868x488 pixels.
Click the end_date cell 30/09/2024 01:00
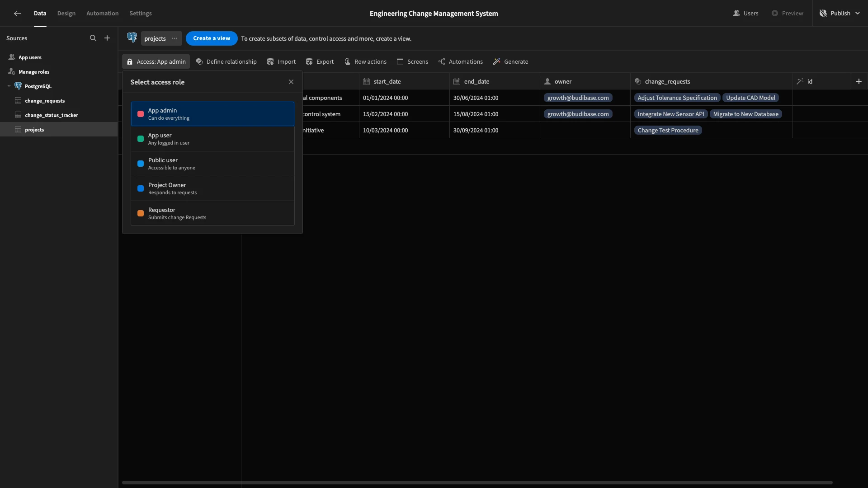tap(495, 130)
